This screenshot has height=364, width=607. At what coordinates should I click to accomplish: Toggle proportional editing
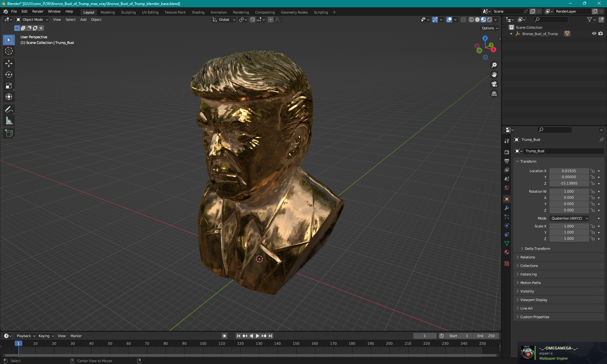pyautogui.click(x=271, y=20)
